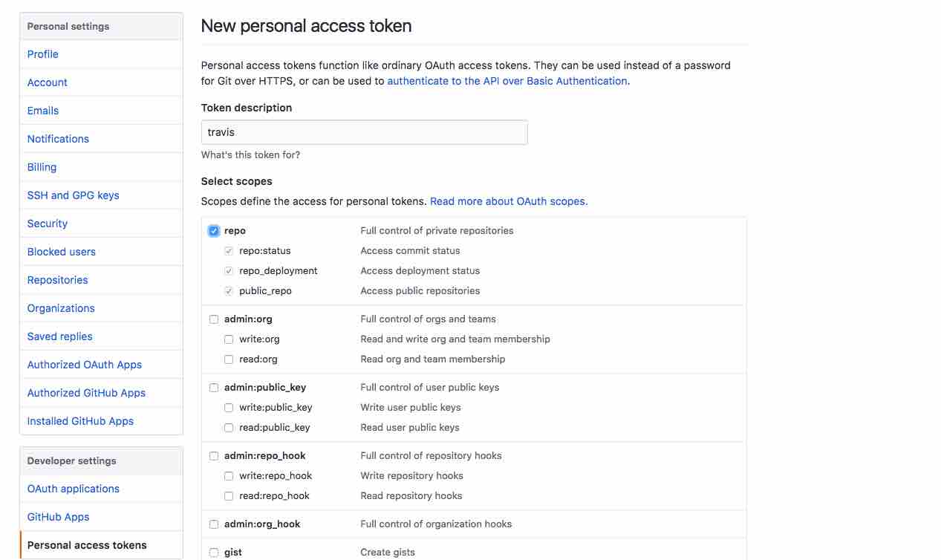Check the admin:org_hook scope
This screenshot has width=941, height=560.
214,524
